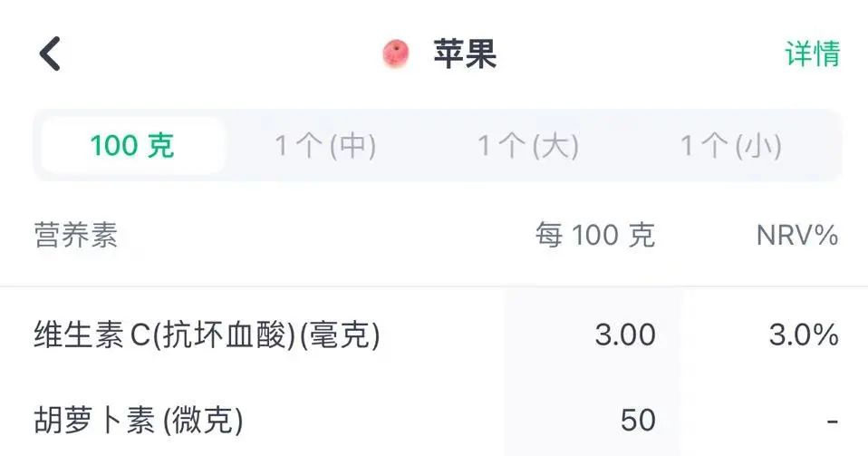The image size is (868, 456).
Task: Select the 维生素C(抗坏血酸) row label
Action: 164,335
